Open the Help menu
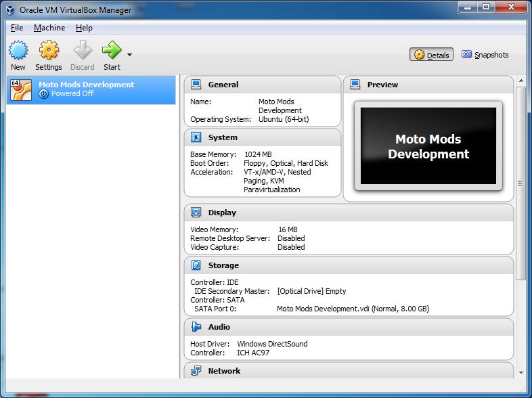Screen dimensions: 532x398 click(84, 28)
